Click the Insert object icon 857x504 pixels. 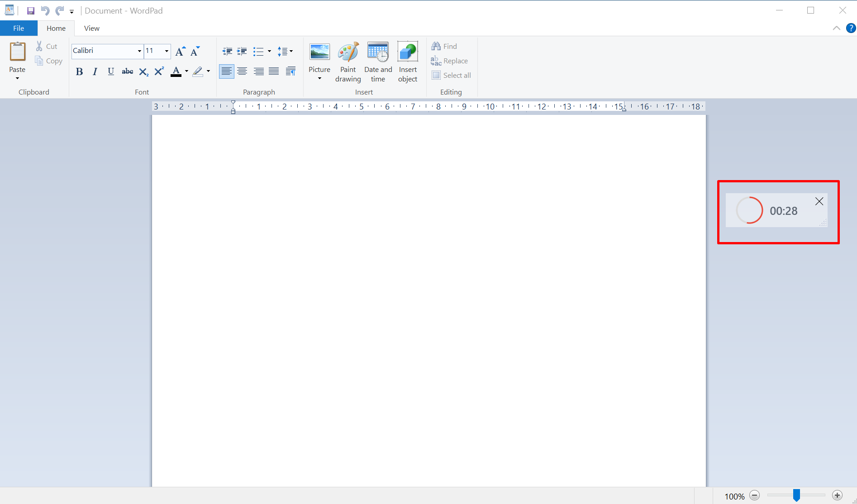[407, 62]
